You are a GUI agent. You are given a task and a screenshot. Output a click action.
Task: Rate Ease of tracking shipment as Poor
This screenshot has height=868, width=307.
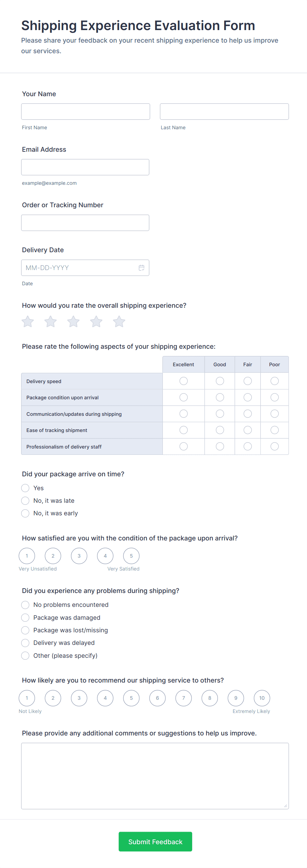coord(275,430)
